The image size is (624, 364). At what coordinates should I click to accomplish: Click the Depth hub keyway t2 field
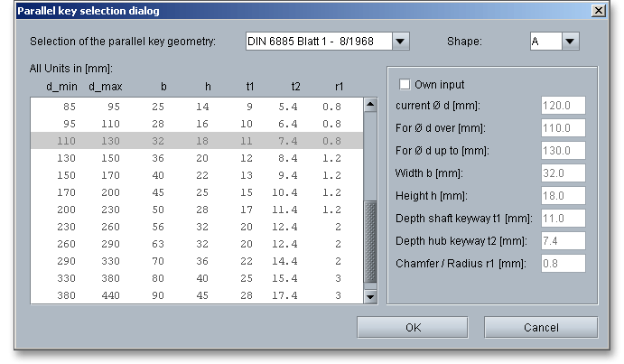563,241
